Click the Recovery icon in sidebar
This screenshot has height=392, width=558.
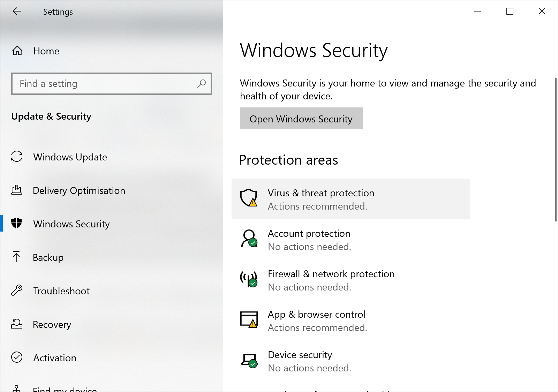[x=17, y=324]
